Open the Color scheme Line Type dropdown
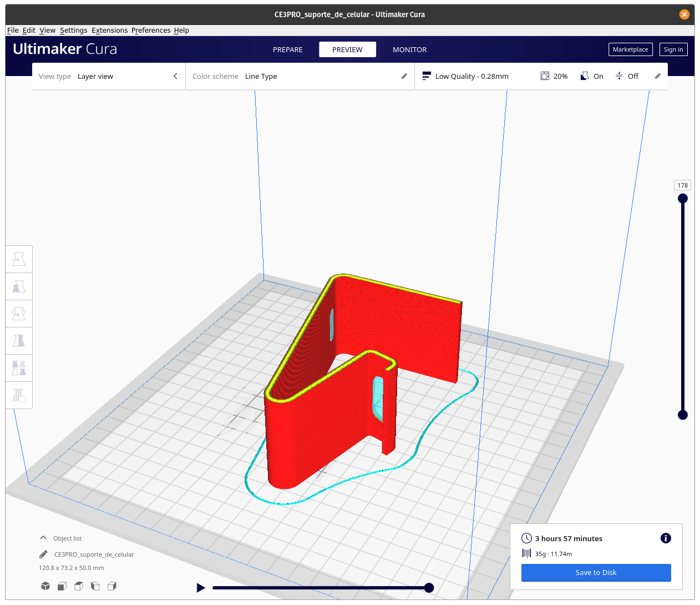700x605 pixels. click(x=300, y=76)
